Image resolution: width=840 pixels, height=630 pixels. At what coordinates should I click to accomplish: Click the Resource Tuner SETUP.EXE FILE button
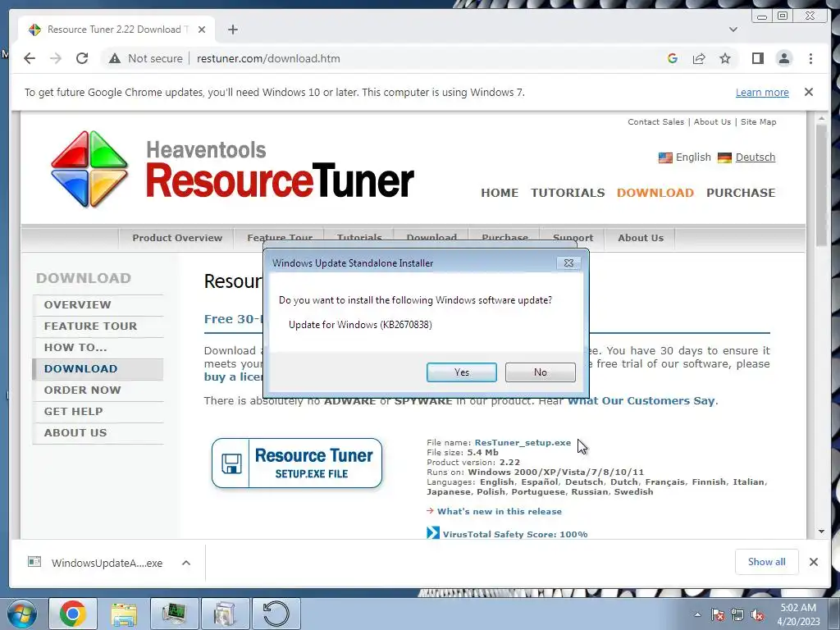(297, 463)
